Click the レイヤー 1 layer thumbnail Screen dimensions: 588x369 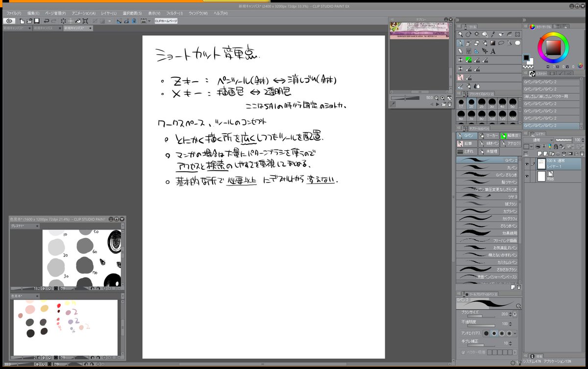pos(541,164)
